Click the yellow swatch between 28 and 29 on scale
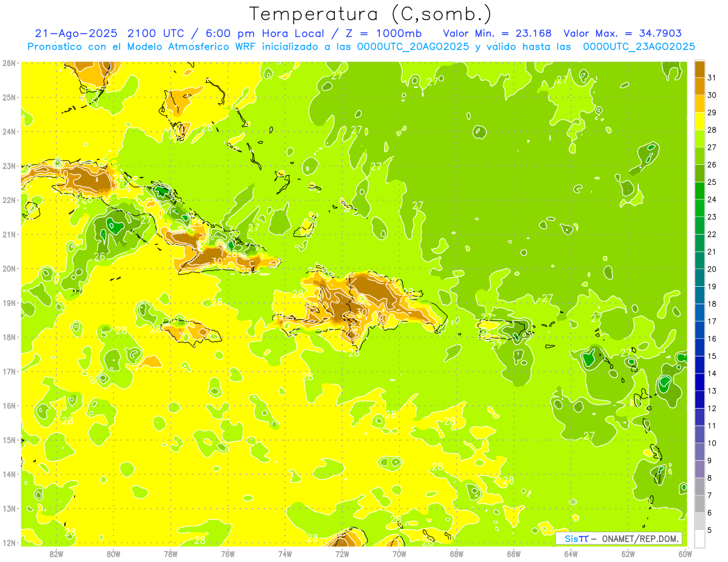728x562 pixels. [699, 121]
